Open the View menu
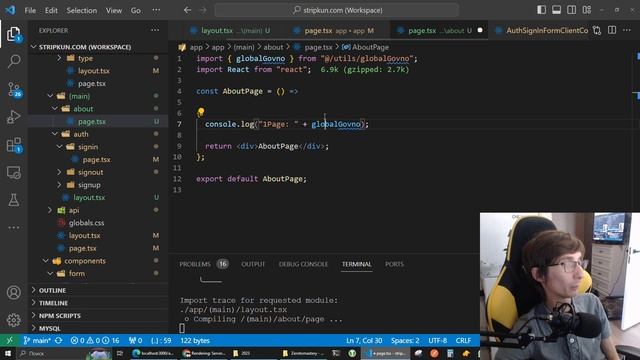The image size is (640, 360). [114, 10]
